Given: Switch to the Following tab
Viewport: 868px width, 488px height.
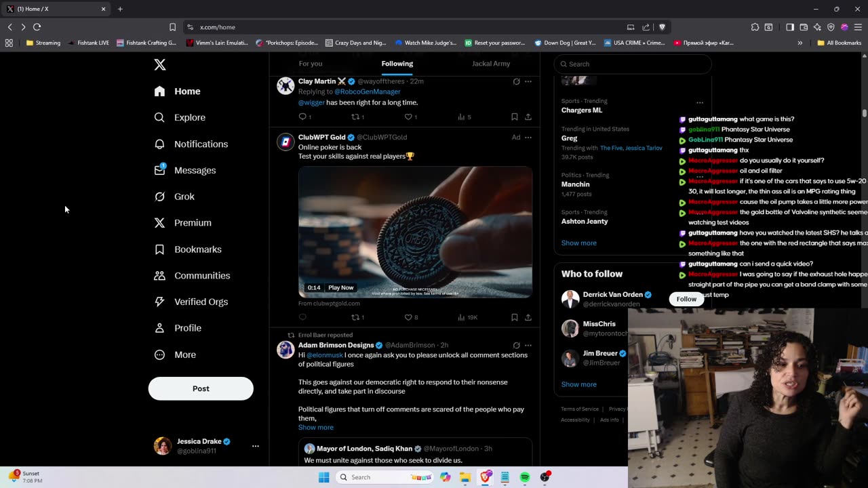Looking at the screenshot, I should point(397,64).
